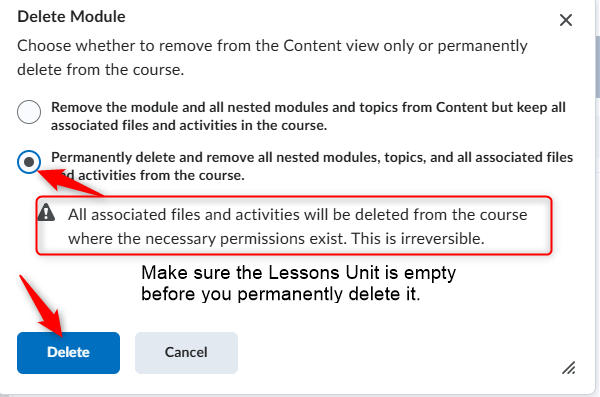Image resolution: width=600 pixels, height=397 pixels.
Task: Click the 'Remove the module and all nested modules' label
Action: point(308,116)
